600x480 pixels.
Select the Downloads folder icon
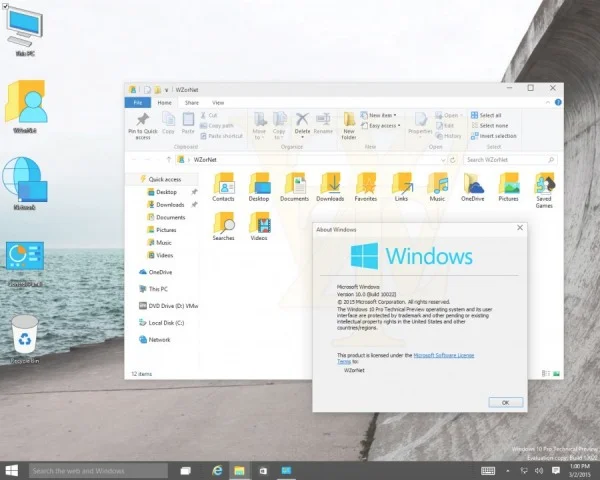pos(330,187)
